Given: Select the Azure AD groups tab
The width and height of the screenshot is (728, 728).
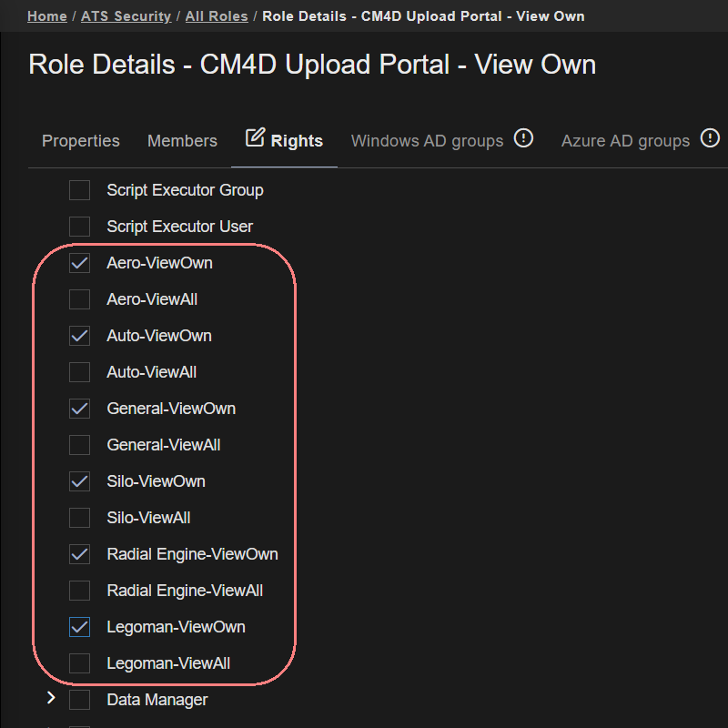Looking at the screenshot, I should tap(625, 141).
